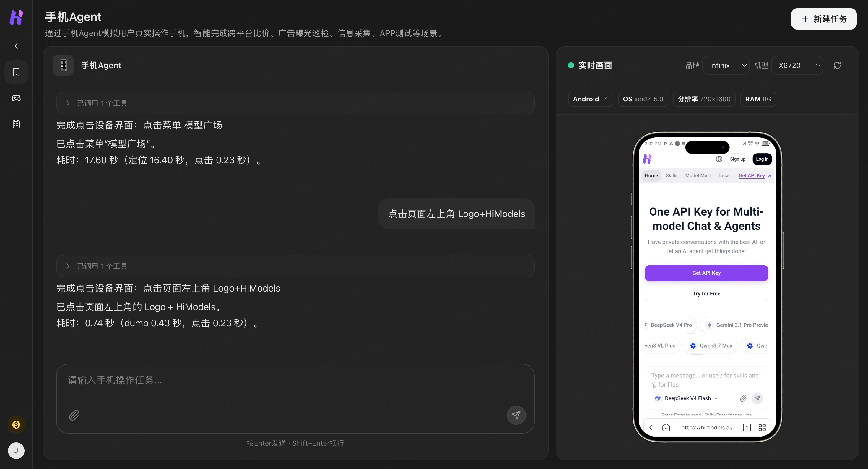Select the Qwen3.7 Max model chip
The image size is (868, 469).
[x=710, y=346]
